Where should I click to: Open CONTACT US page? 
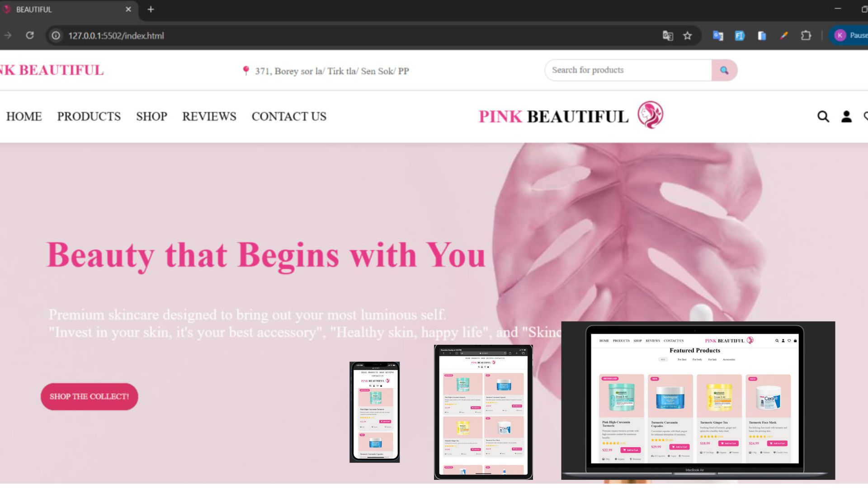coord(289,117)
